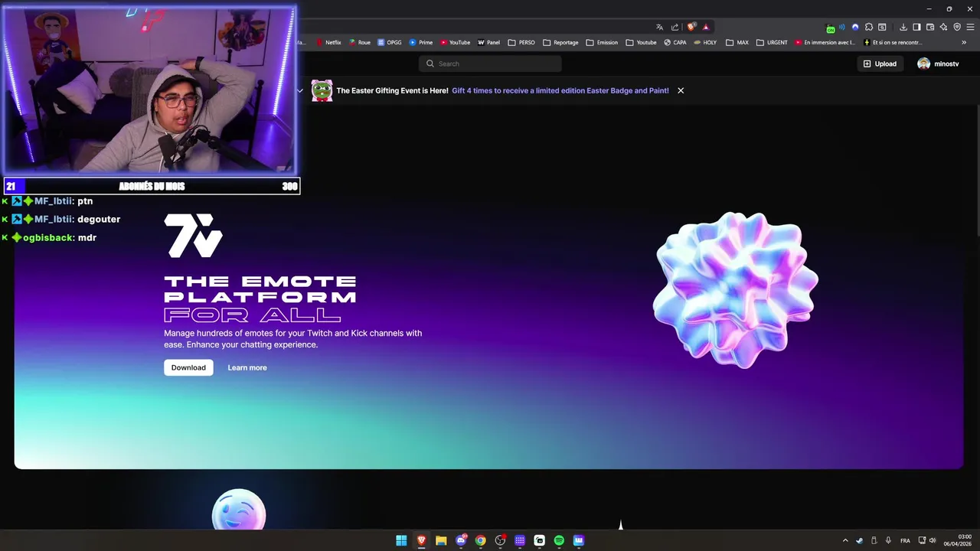This screenshot has width=980, height=551.
Task: Click the blue circular arc extension icon
Action: [855, 27]
